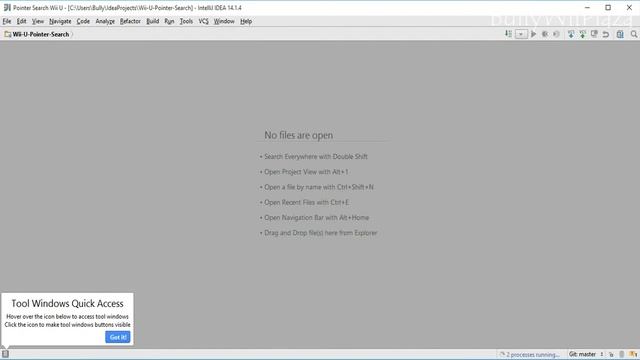The image size is (640, 360).
Task: Click the Make Project build icon
Action: tap(508, 34)
